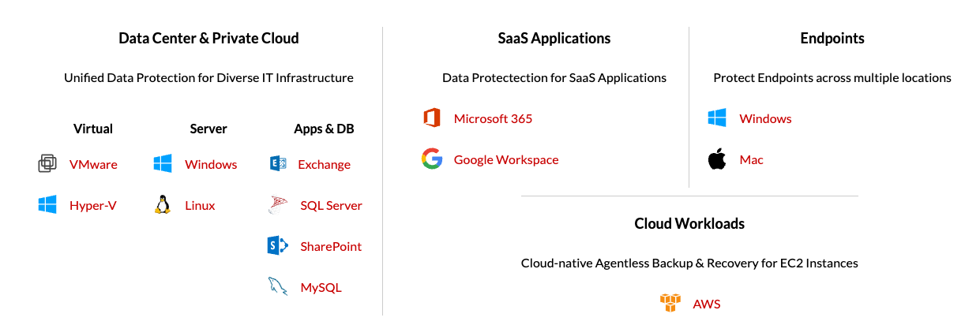The width and height of the screenshot is (980, 325).
Task: Click the SQL Server icon
Action: [x=279, y=205]
